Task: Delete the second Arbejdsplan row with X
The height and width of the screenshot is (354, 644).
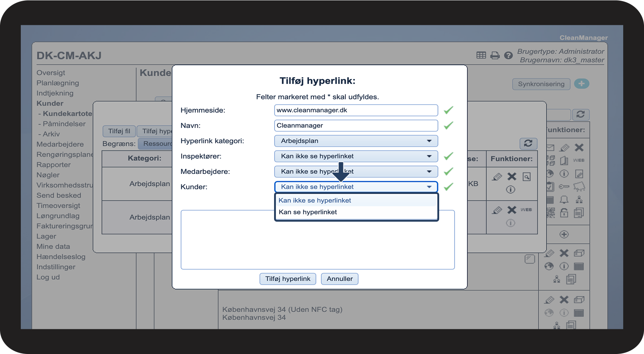Action: [x=512, y=210]
